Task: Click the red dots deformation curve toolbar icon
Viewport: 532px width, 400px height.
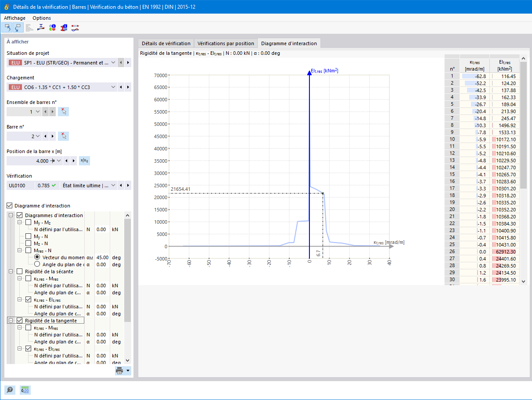Action: tap(75, 28)
